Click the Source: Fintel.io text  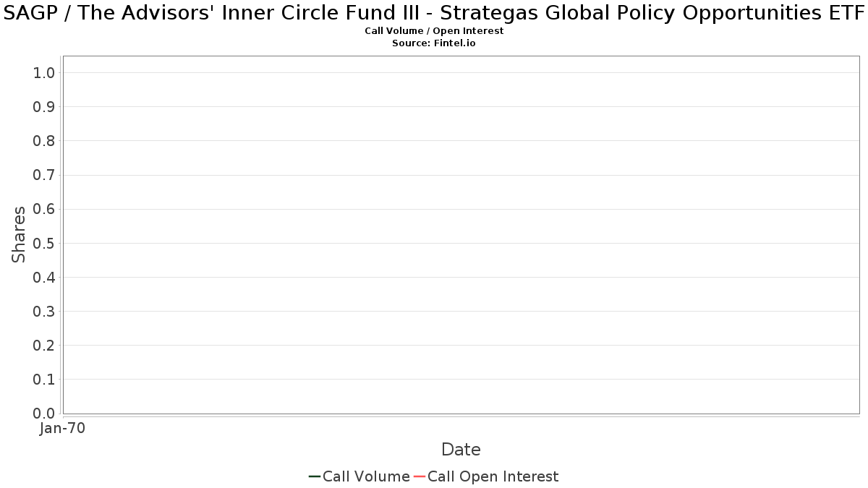tap(434, 43)
